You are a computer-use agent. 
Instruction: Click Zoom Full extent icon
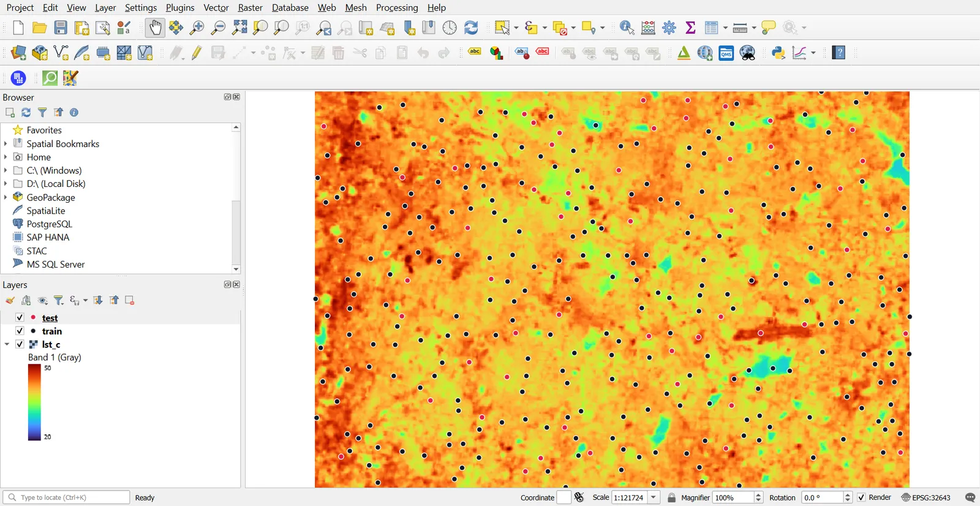239,28
